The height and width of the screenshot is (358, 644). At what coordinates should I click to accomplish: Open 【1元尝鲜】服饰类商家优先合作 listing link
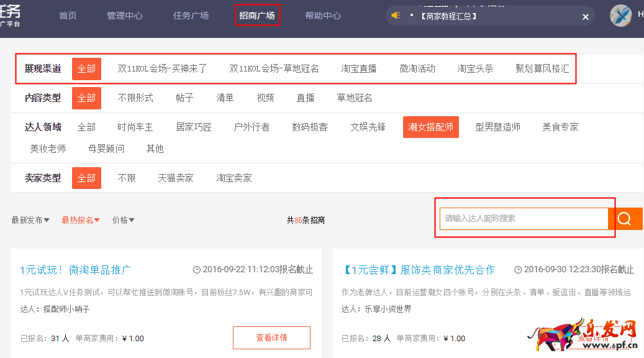click(419, 270)
